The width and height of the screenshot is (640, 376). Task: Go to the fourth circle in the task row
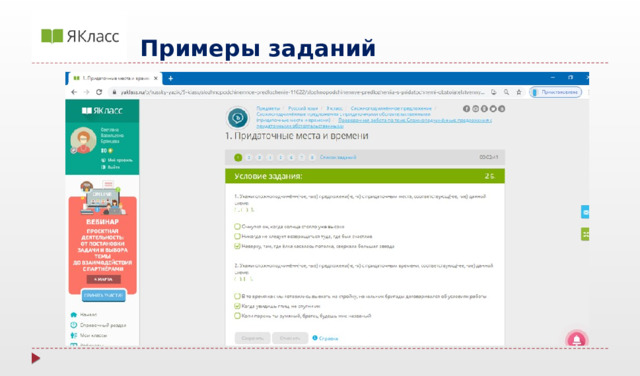(x=270, y=157)
